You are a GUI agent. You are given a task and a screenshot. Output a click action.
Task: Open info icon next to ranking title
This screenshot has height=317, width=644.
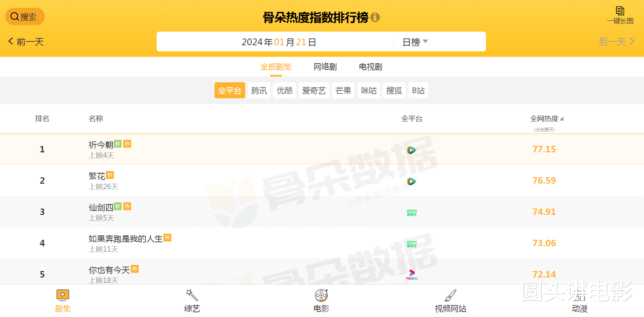tap(375, 17)
